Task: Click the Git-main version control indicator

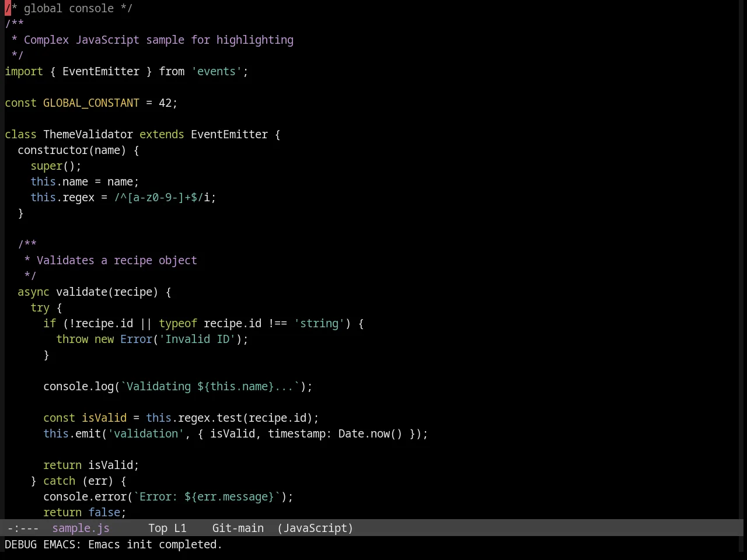Action: 238,528
